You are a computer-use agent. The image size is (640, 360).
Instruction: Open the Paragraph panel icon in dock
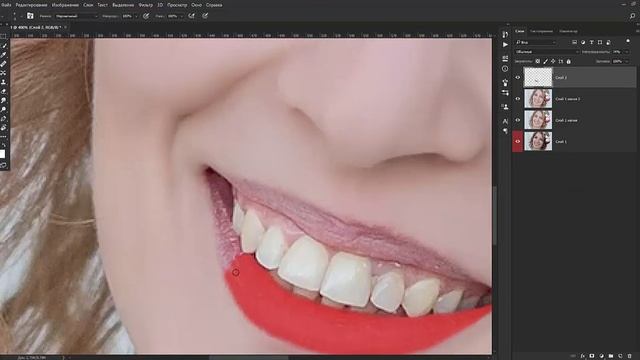pos(505,131)
